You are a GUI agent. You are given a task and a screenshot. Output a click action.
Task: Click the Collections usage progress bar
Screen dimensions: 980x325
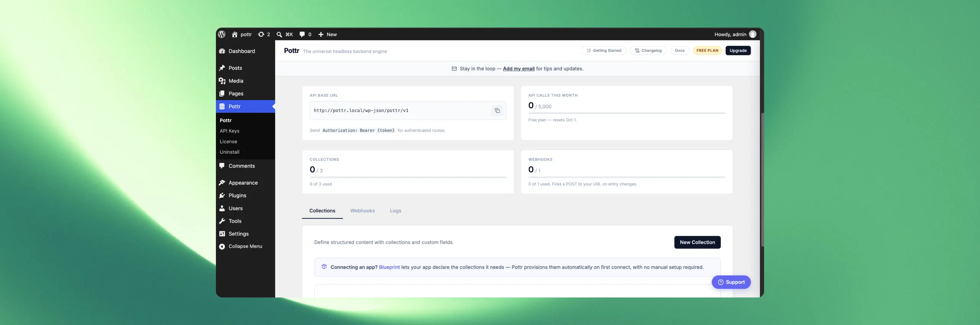tap(408, 177)
